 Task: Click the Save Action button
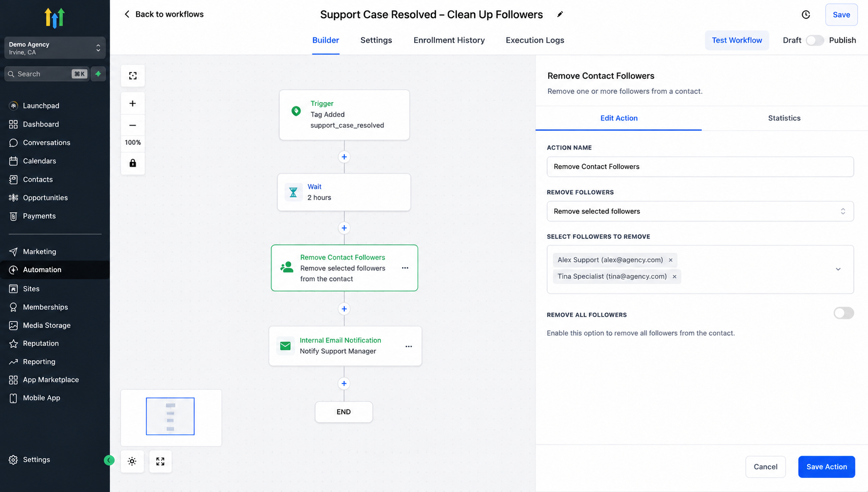coord(826,467)
